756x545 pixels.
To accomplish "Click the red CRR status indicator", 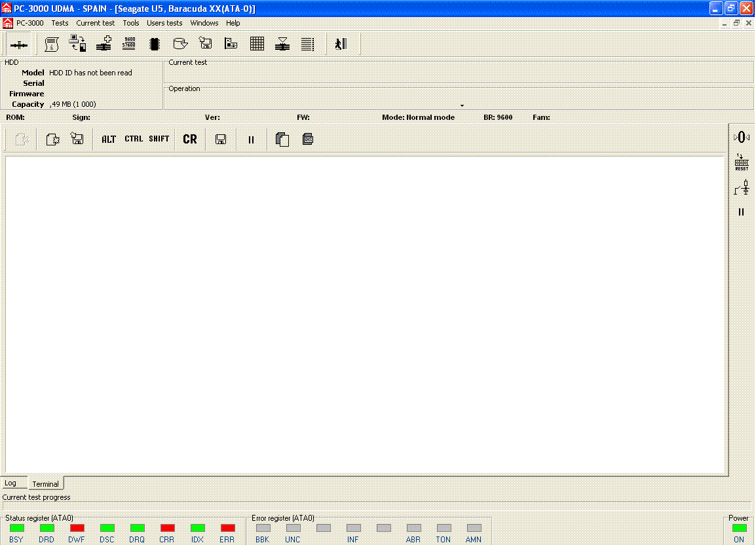I will click(x=167, y=528).
